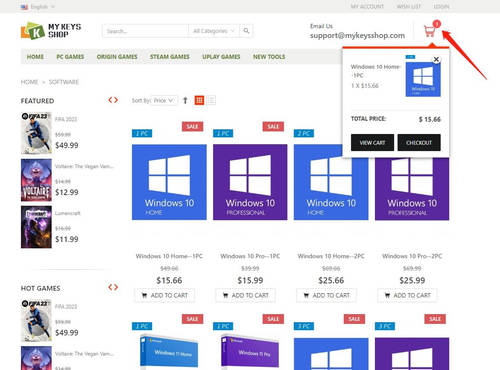Open the All Categories dropdown
Image resolution: width=500 pixels, height=370 pixels.
click(x=214, y=31)
